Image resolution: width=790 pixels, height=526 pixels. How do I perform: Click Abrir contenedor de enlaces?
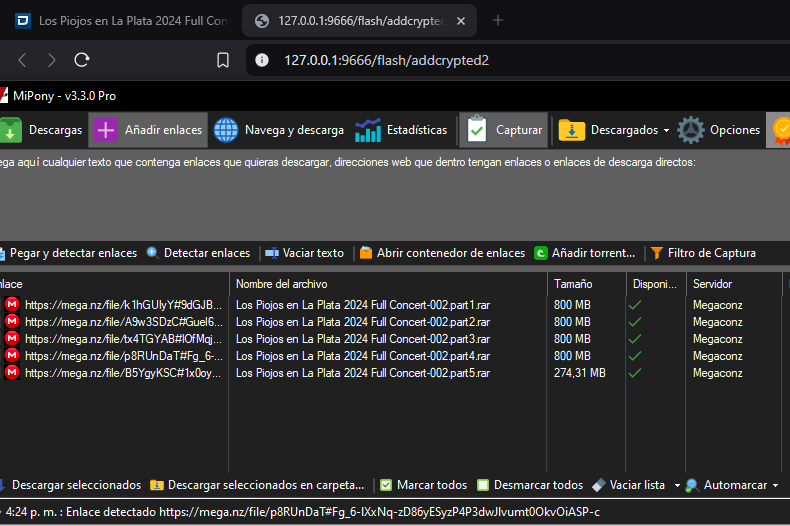[x=442, y=253]
